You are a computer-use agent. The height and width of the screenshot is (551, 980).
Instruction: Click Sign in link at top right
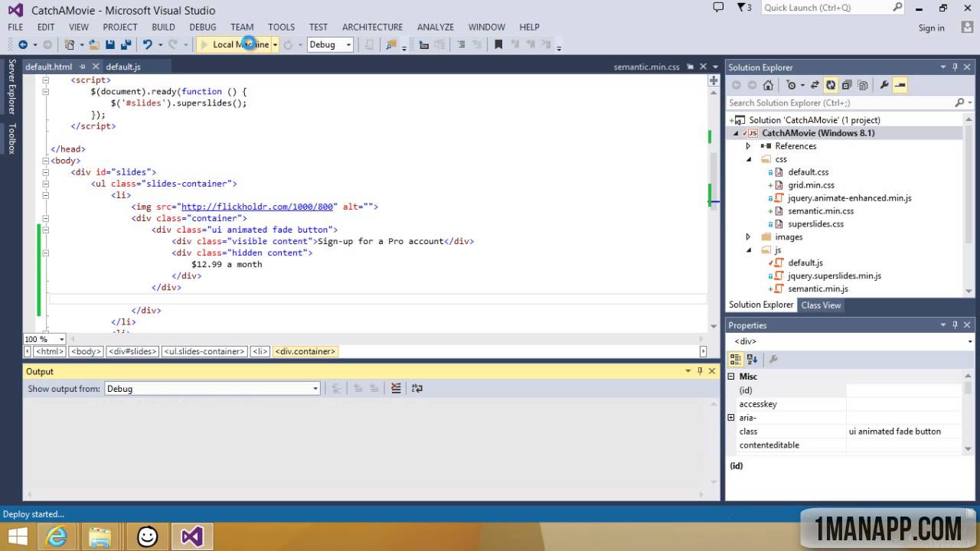pos(931,28)
